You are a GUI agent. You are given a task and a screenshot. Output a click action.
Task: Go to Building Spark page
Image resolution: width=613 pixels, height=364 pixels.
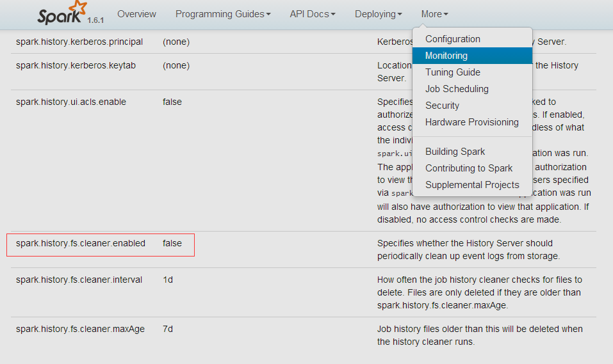tap(472, 152)
